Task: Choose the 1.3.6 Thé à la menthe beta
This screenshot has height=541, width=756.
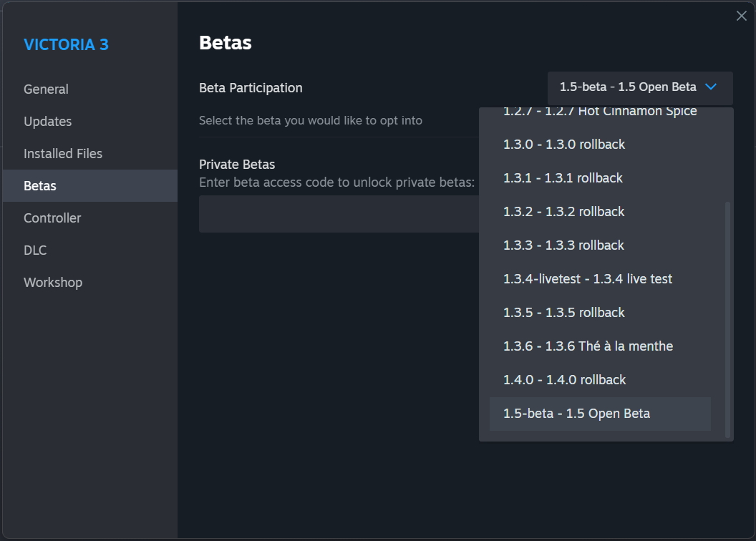Action: 587,346
